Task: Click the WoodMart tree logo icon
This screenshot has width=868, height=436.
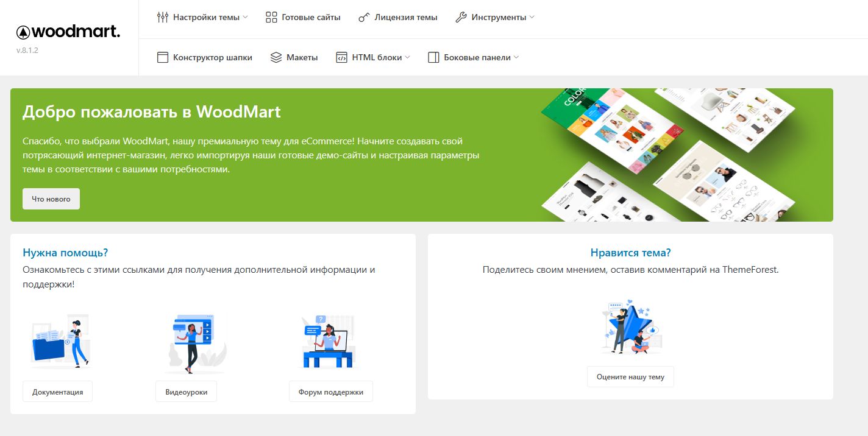Action: (23, 33)
